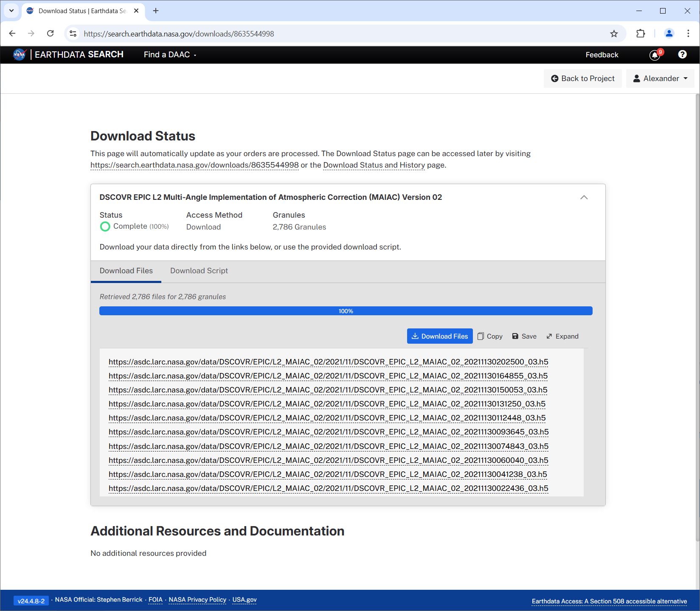Click the blue Download Files button

click(x=440, y=336)
